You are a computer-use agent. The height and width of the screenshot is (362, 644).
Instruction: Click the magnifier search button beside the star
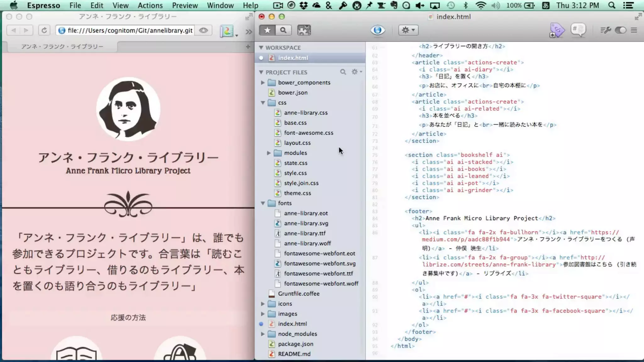pyautogui.click(x=283, y=30)
